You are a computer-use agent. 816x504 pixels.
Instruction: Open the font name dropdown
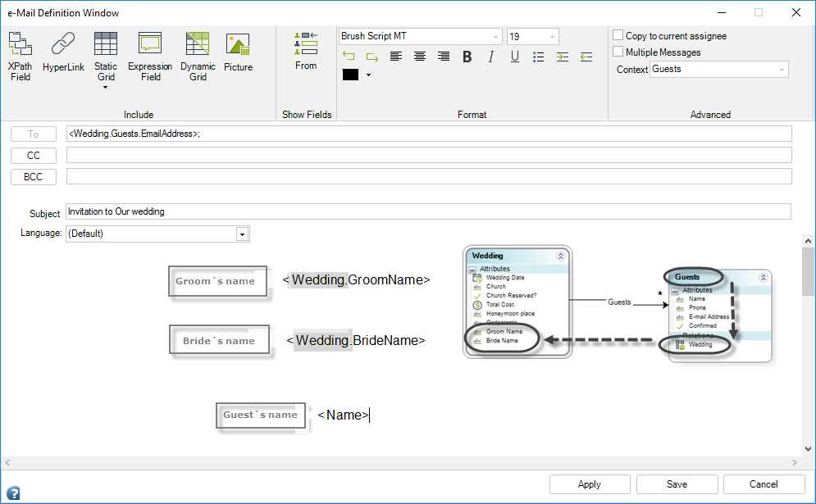pos(495,36)
